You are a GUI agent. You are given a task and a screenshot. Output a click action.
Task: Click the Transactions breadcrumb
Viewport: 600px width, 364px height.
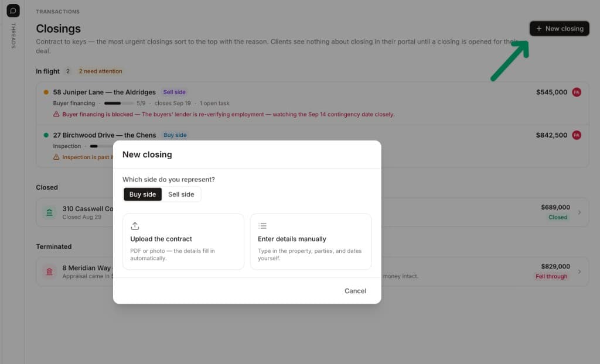58,12
